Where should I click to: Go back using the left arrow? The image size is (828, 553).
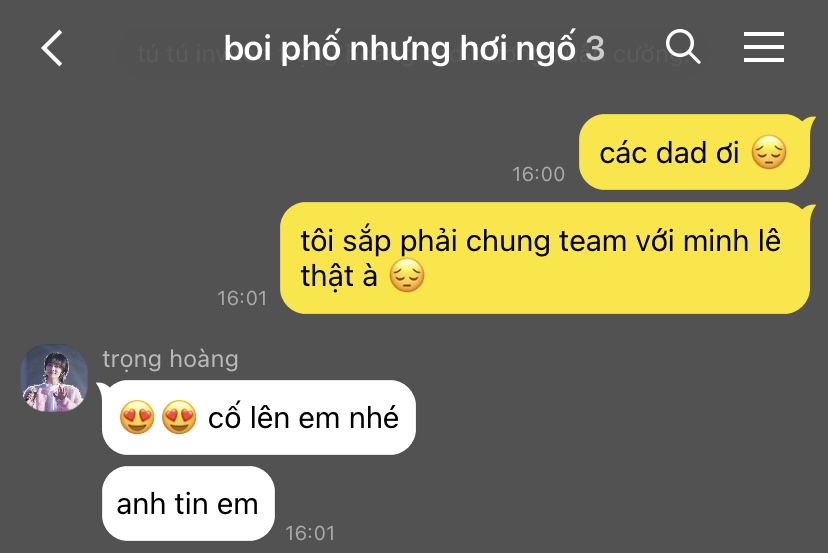52,48
